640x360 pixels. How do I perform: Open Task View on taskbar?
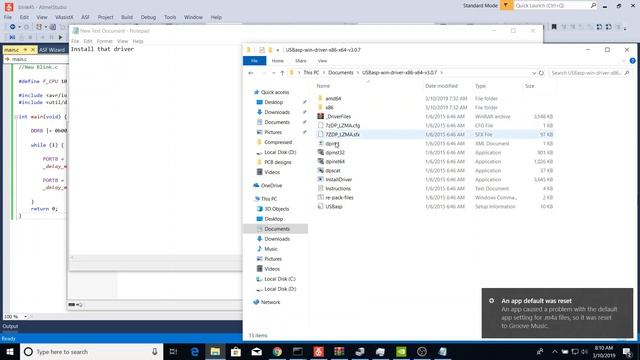(x=173, y=351)
